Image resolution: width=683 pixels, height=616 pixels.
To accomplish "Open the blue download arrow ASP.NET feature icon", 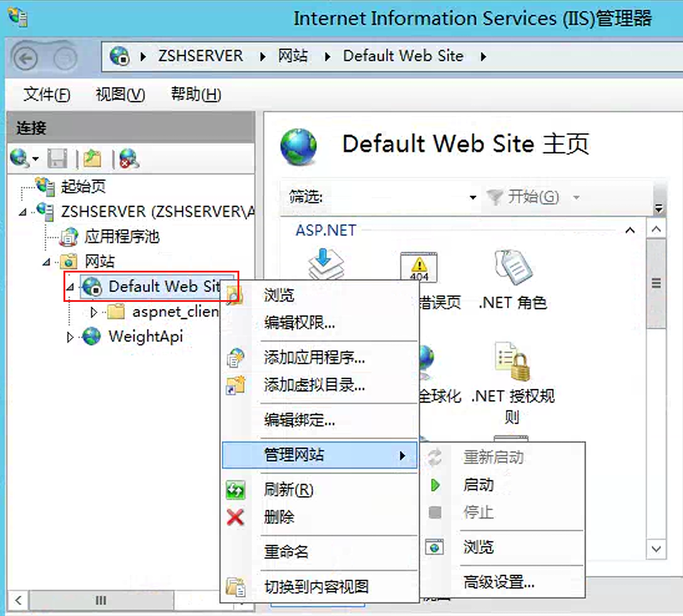I will click(326, 264).
